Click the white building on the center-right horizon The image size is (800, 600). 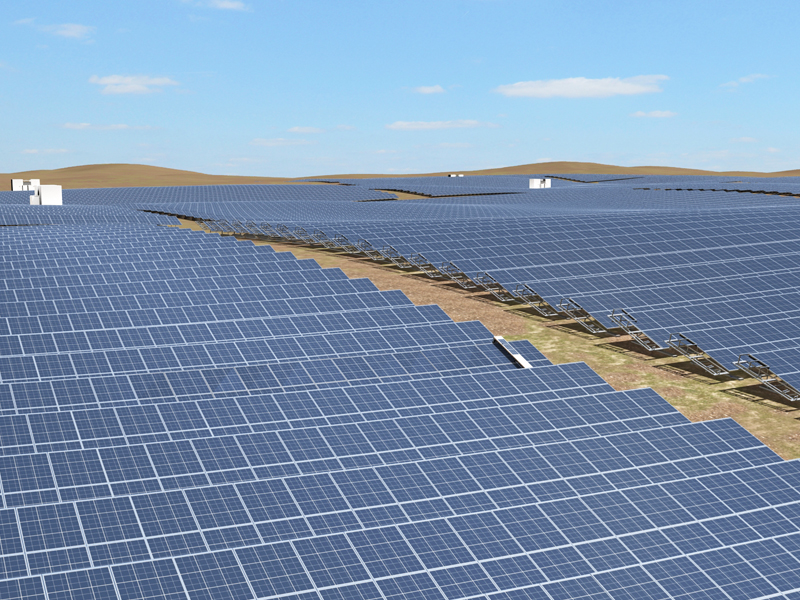click(540, 183)
